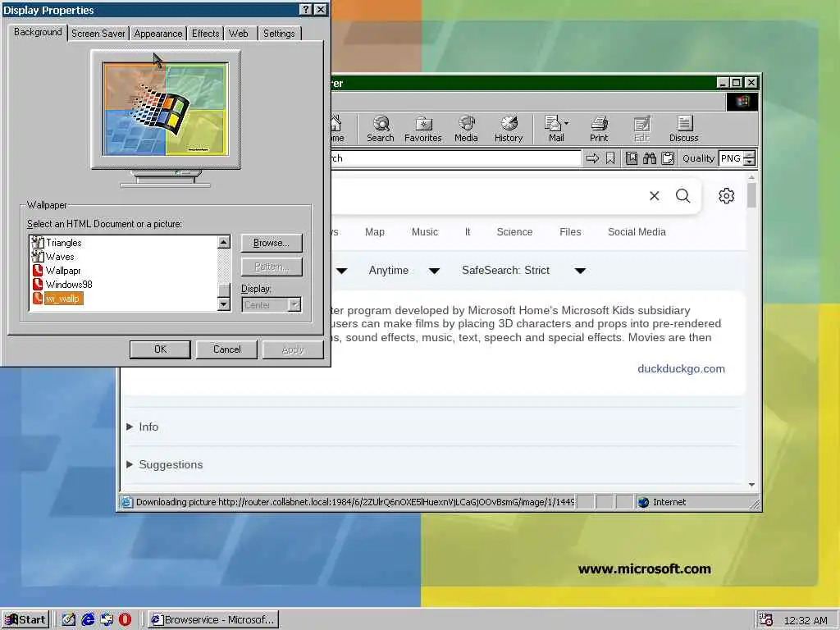Image resolution: width=840 pixels, height=630 pixels.
Task: Click the scheduler tray icon near clock
Action: tap(765, 620)
